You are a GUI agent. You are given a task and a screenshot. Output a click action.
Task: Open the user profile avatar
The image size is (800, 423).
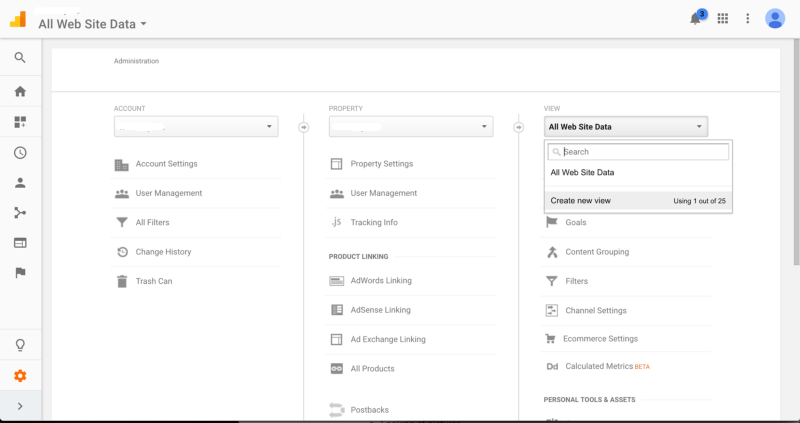774,19
